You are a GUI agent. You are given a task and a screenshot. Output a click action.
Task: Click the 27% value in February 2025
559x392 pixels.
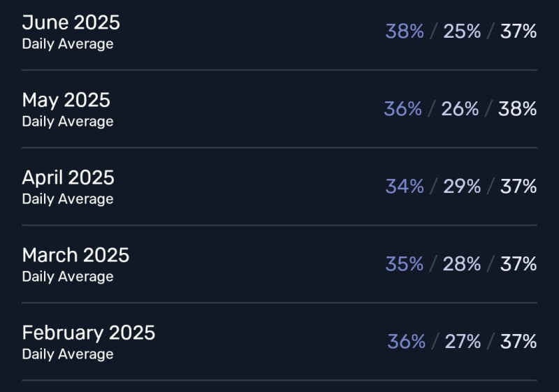pos(463,342)
